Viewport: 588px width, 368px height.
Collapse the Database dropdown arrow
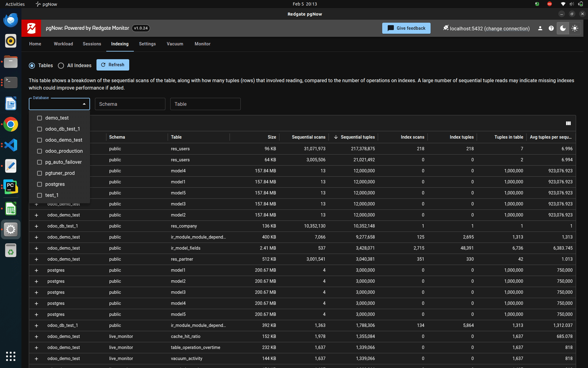pos(84,104)
